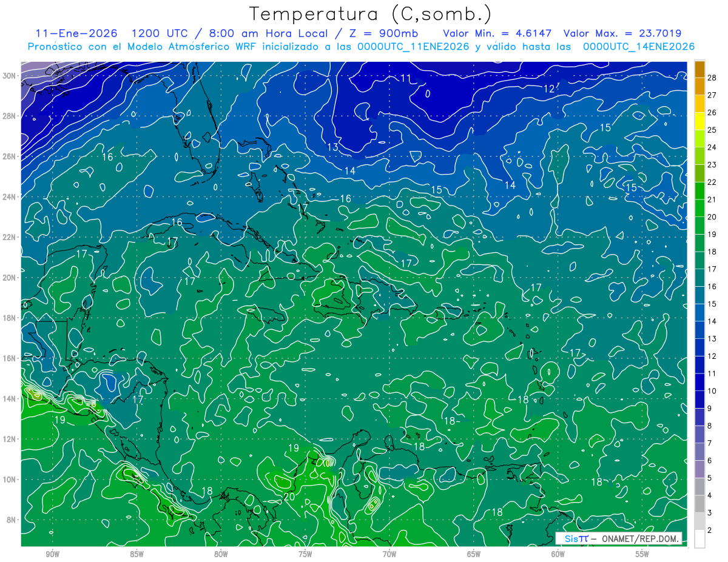The height and width of the screenshot is (562, 728).
Task: Click the "22" label on the color scale
Action: pos(713,182)
